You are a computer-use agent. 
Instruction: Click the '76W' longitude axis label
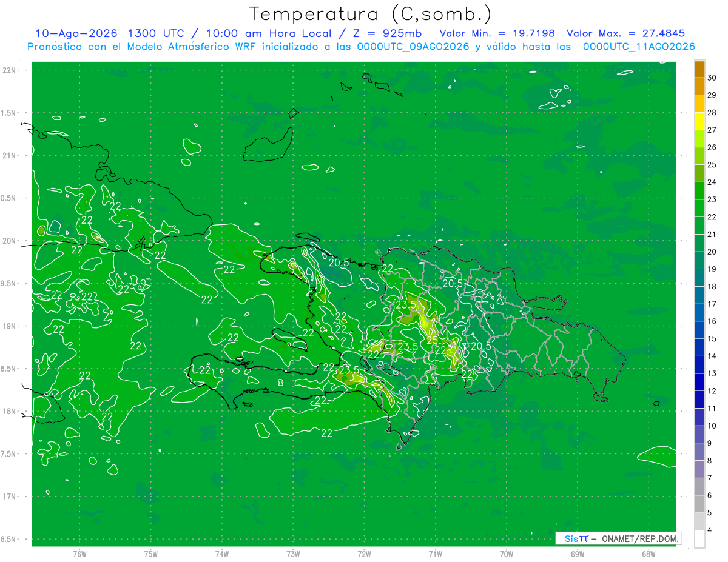[79, 554]
